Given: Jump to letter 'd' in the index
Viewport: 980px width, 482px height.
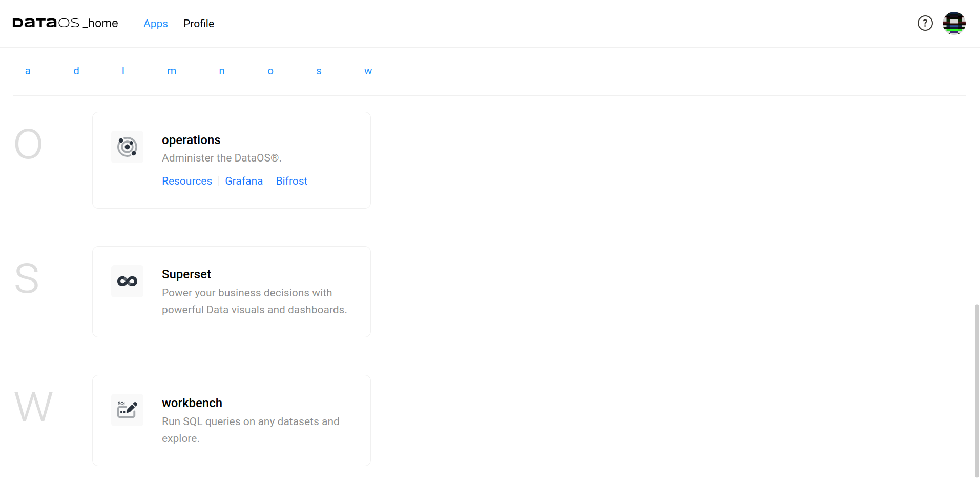Looking at the screenshot, I should click(x=76, y=71).
